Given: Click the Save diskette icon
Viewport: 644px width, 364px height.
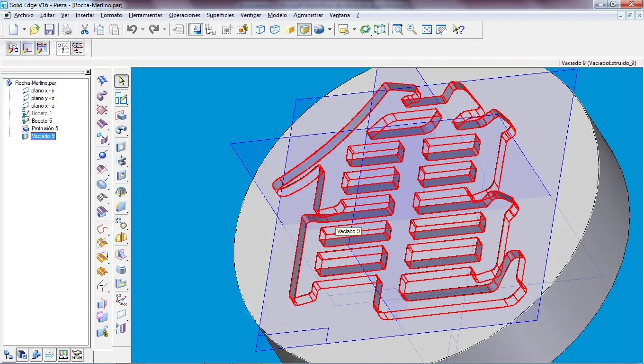Looking at the screenshot, I should pyautogui.click(x=49, y=30).
